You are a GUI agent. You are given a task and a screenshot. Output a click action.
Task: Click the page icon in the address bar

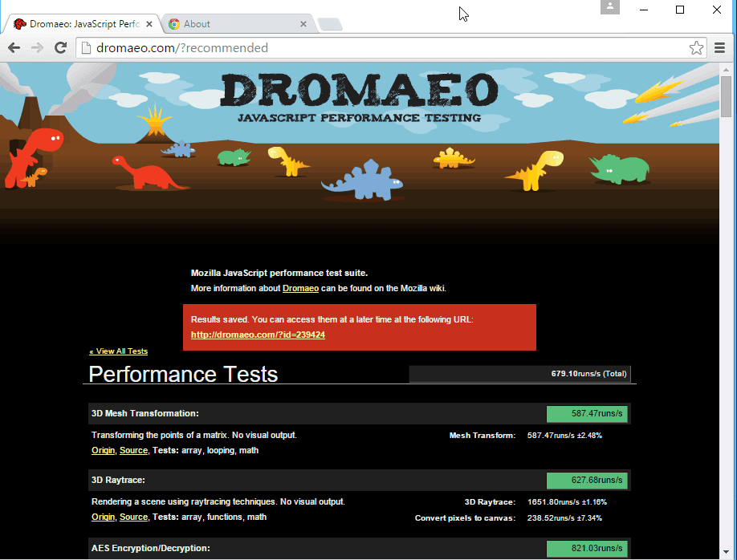click(x=86, y=48)
